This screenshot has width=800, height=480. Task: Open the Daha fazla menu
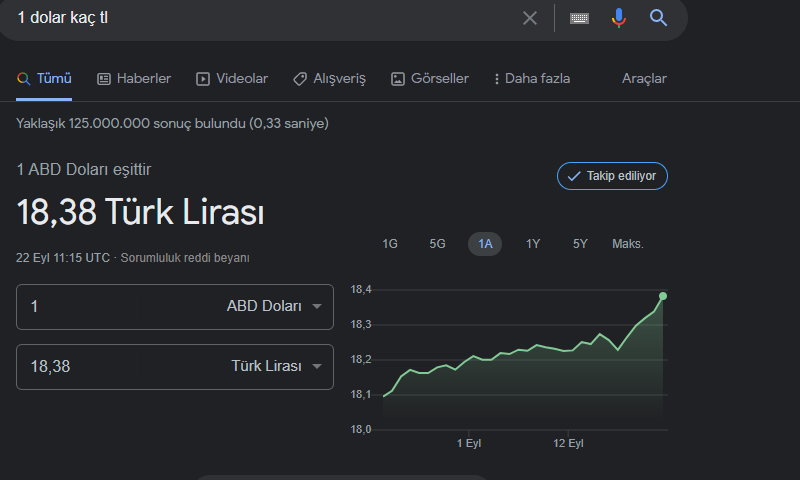tap(532, 79)
